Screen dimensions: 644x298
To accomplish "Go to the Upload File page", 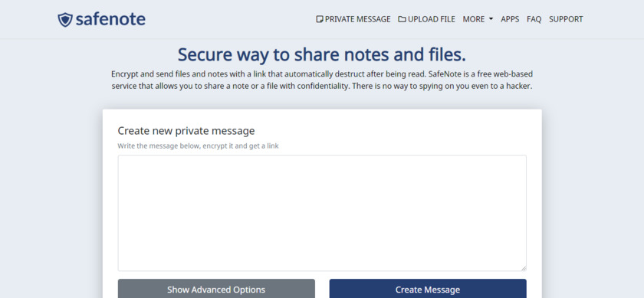I will pos(426,19).
